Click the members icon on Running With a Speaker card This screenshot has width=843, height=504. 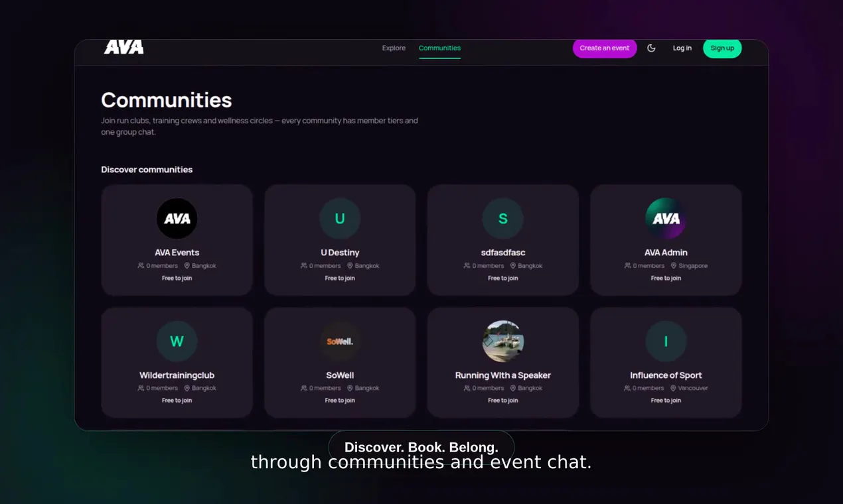[467, 388]
